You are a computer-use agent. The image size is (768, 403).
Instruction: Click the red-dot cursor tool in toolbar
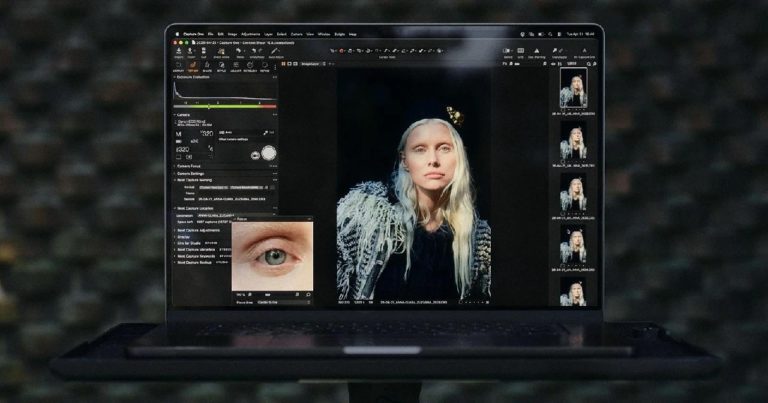pyautogui.click(x=342, y=51)
